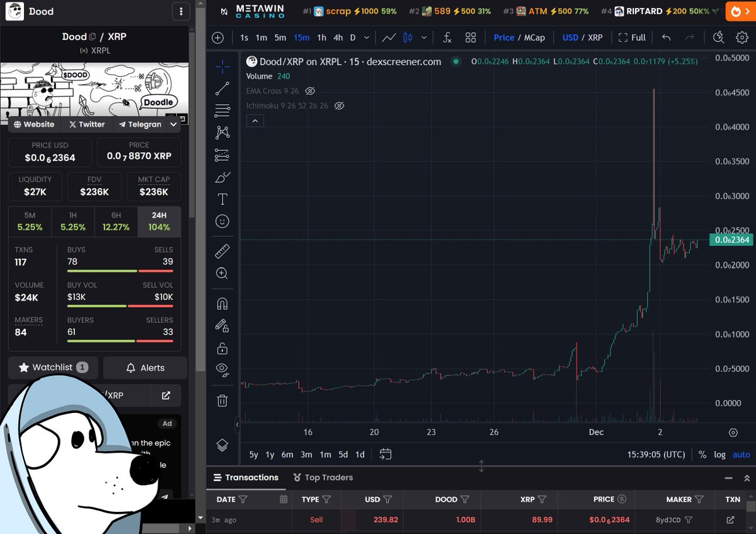Switch to the line chart style
756x534 pixels.
[389, 38]
